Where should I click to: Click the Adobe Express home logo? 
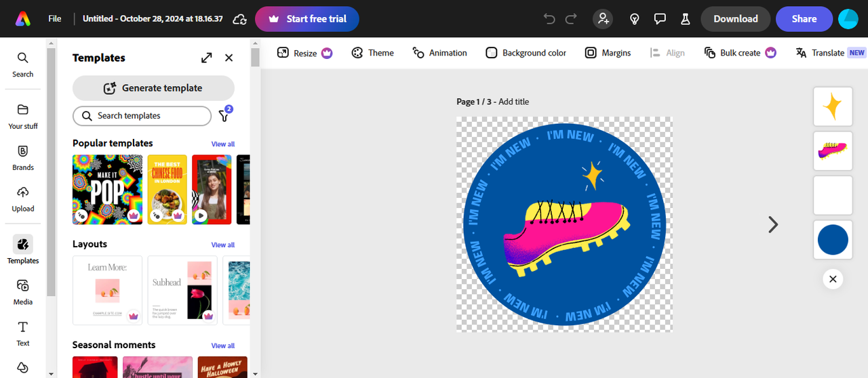(23, 19)
